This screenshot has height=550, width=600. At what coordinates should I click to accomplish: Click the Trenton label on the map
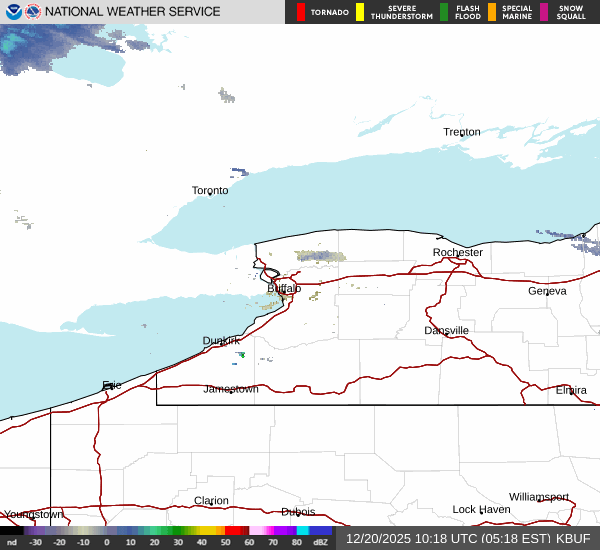[x=462, y=132]
